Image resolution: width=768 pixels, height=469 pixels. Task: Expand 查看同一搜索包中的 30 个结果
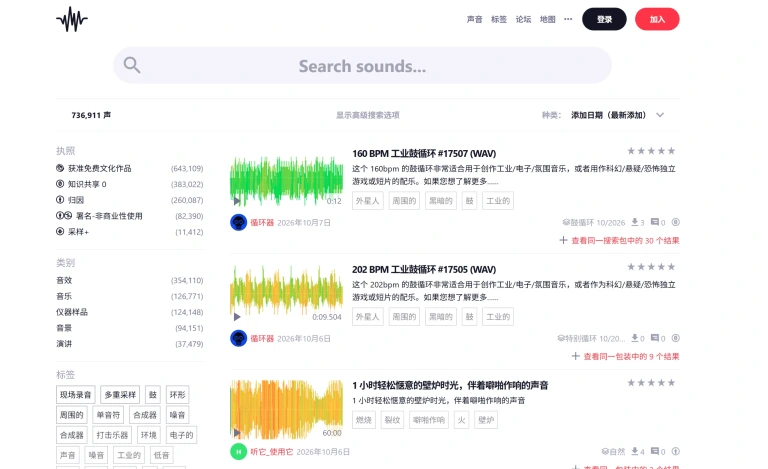619,240
